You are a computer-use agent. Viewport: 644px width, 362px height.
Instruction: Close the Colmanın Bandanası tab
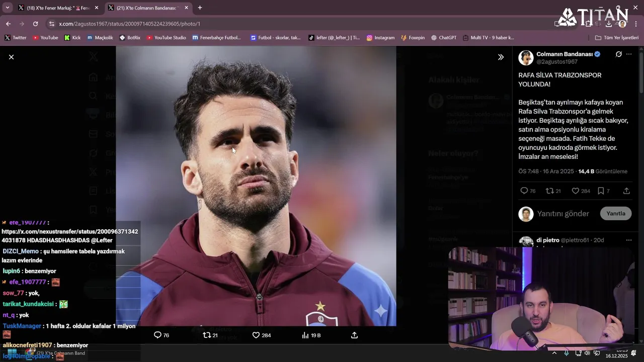186,8
